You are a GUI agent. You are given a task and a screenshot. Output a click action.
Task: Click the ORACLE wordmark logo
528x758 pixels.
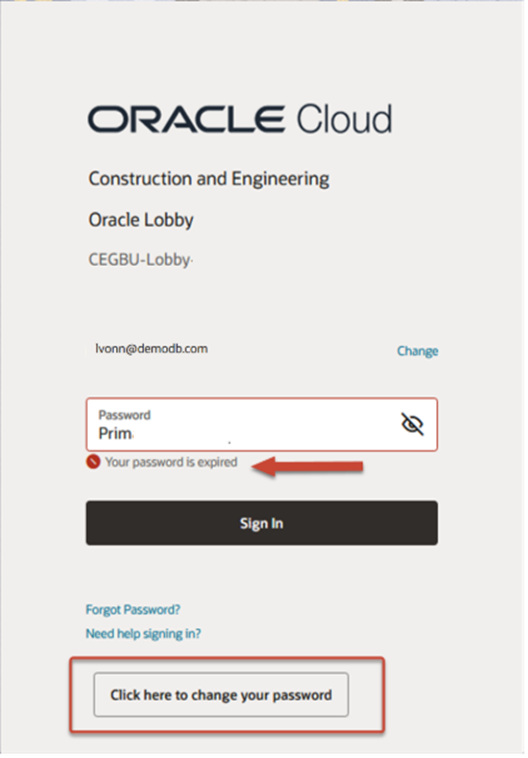pyautogui.click(x=186, y=119)
